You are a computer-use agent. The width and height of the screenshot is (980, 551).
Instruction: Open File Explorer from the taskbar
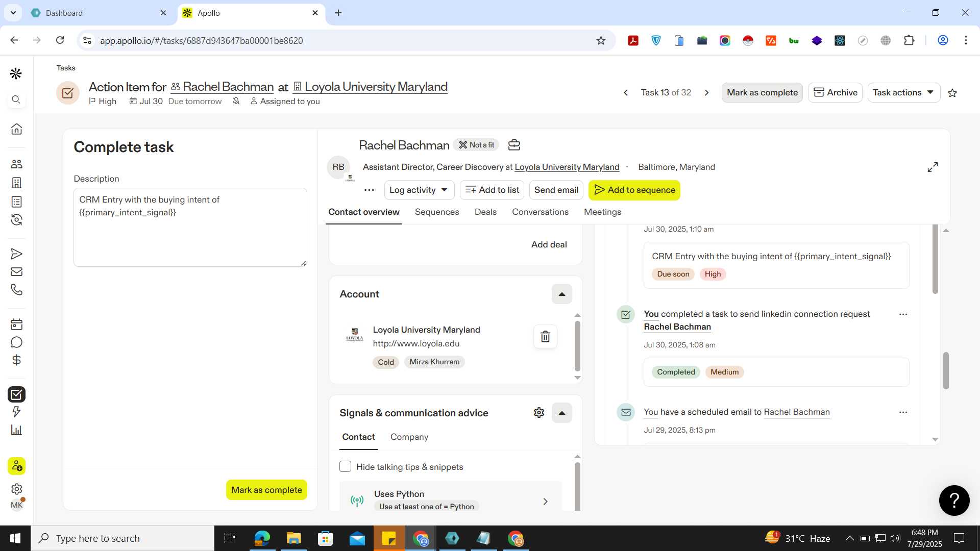coord(293,538)
